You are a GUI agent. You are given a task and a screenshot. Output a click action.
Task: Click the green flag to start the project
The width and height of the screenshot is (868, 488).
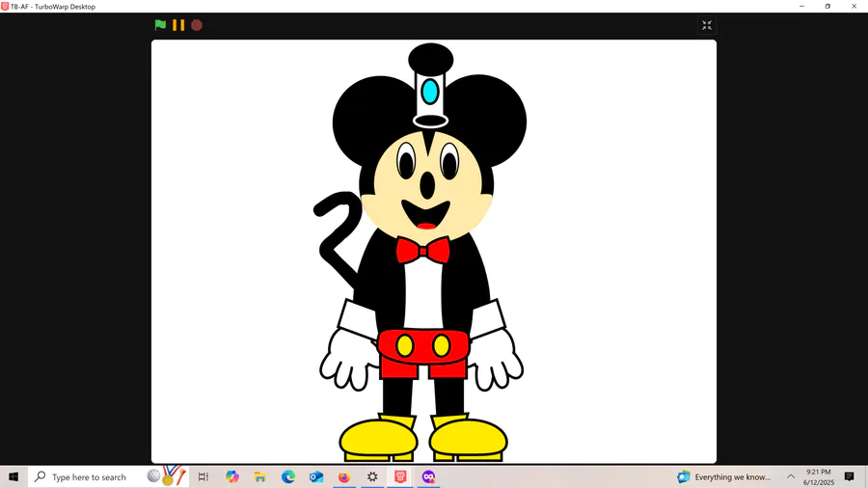[160, 25]
